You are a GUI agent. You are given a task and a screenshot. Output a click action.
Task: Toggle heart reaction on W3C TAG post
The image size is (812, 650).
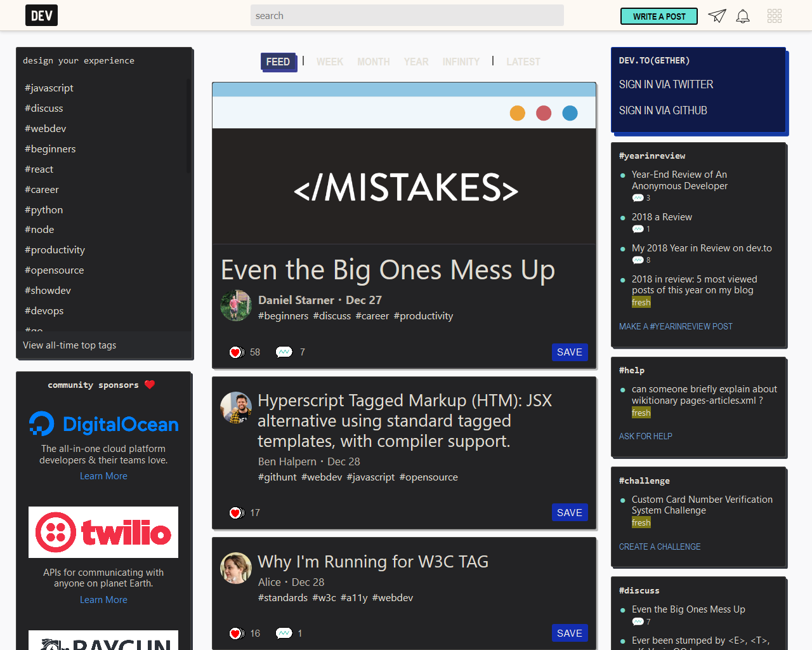click(x=235, y=633)
